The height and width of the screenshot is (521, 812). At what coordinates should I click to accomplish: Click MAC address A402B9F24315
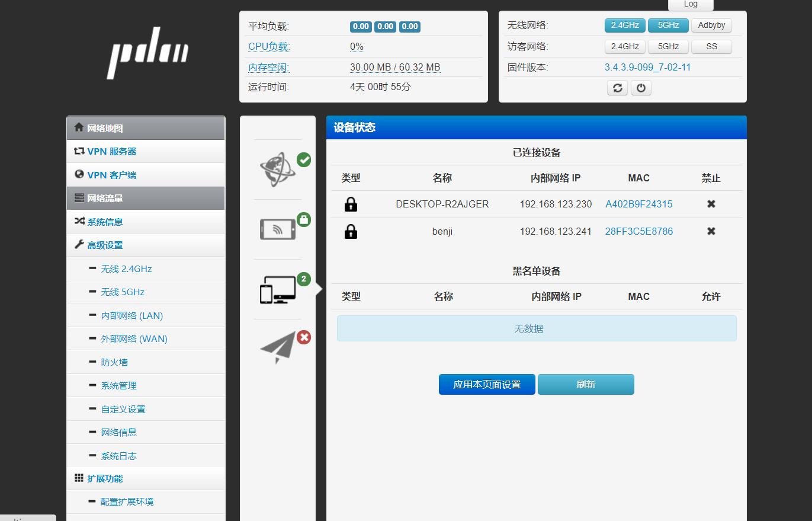(638, 204)
